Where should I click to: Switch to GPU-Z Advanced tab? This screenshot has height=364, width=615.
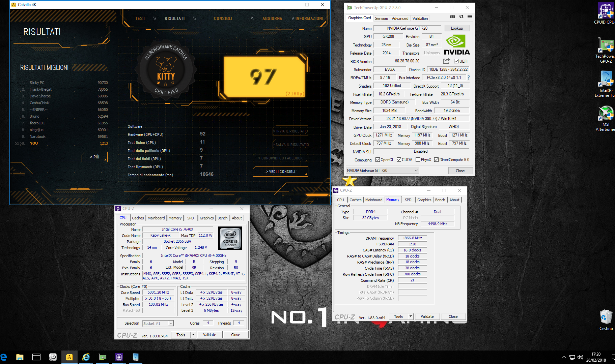400,19
